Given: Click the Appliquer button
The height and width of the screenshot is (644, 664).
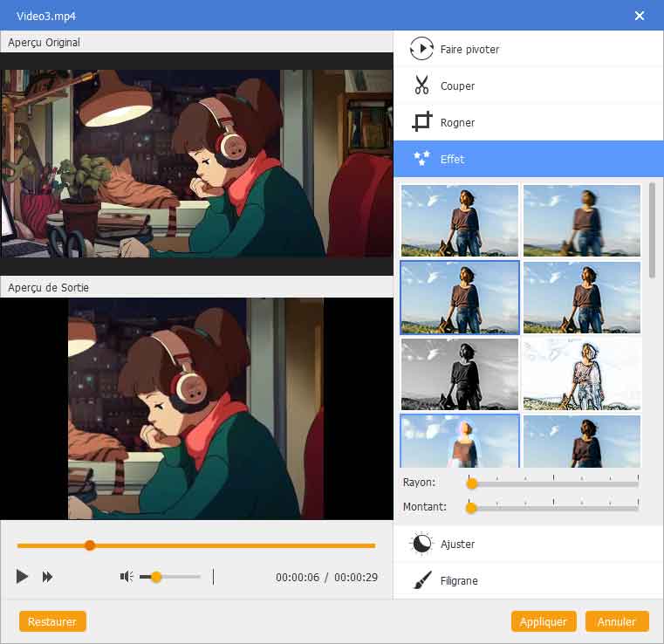Looking at the screenshot, I should click(543, 622).
